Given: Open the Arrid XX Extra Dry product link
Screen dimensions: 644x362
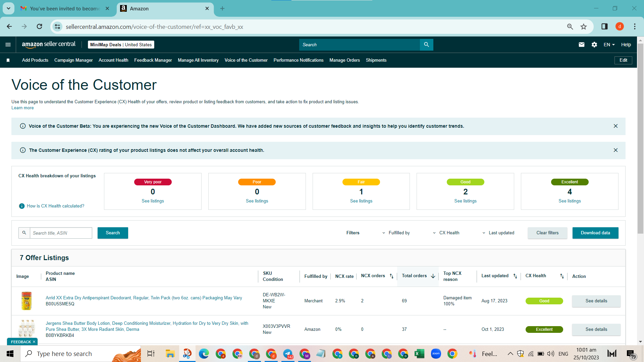Looking at the screenshot, I should [x=144, y=298].
